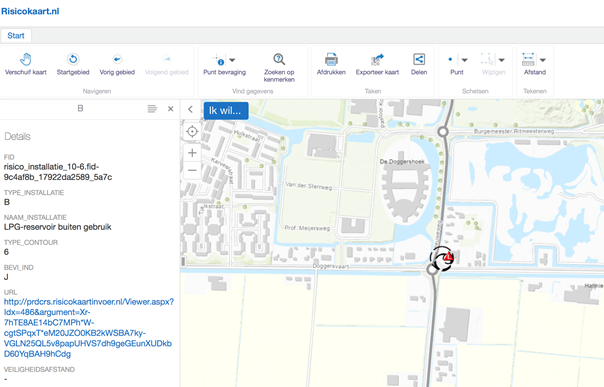Open the prdcrs.risicokaartinvoer.nl Viewer URL link
This screenshot has height=387, width=604.
click(x=89, y=328)
